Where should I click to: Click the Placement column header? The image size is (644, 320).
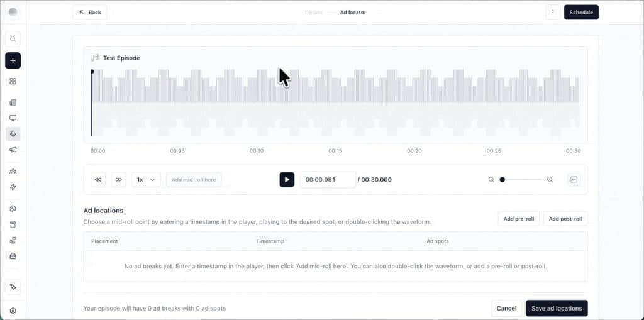104,241
